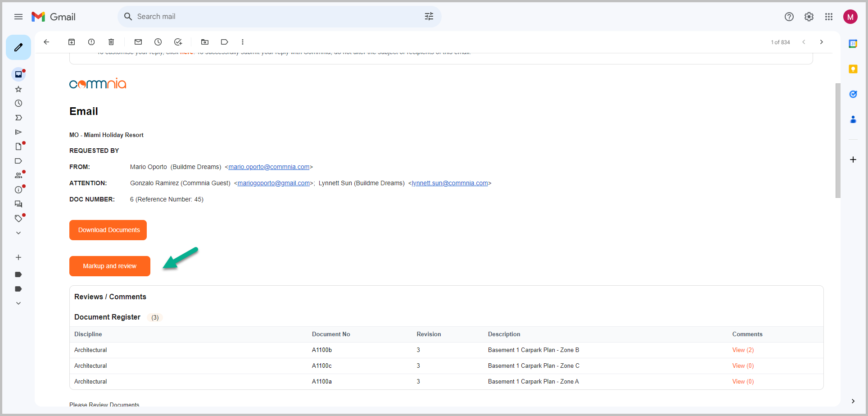This screenshot has width=868, height=416.
Task: Click the Markup and review button
Action: [110, 266]
